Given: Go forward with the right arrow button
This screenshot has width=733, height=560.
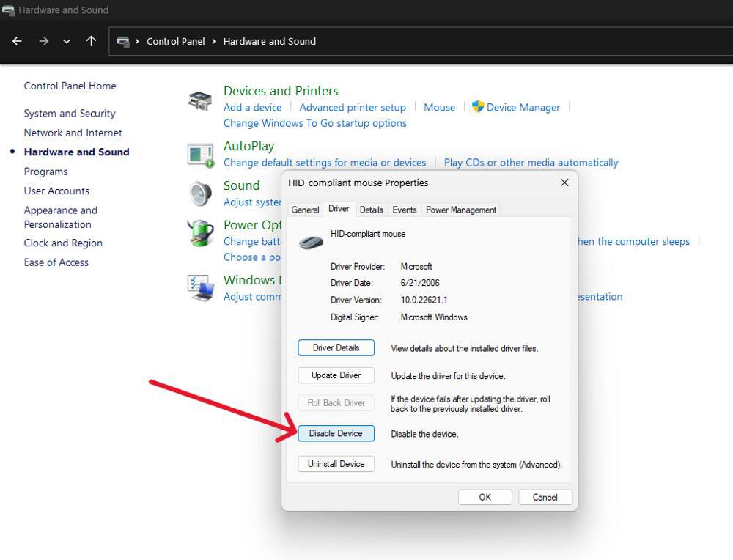Looking at the screenshot, I should coord(43,41).
